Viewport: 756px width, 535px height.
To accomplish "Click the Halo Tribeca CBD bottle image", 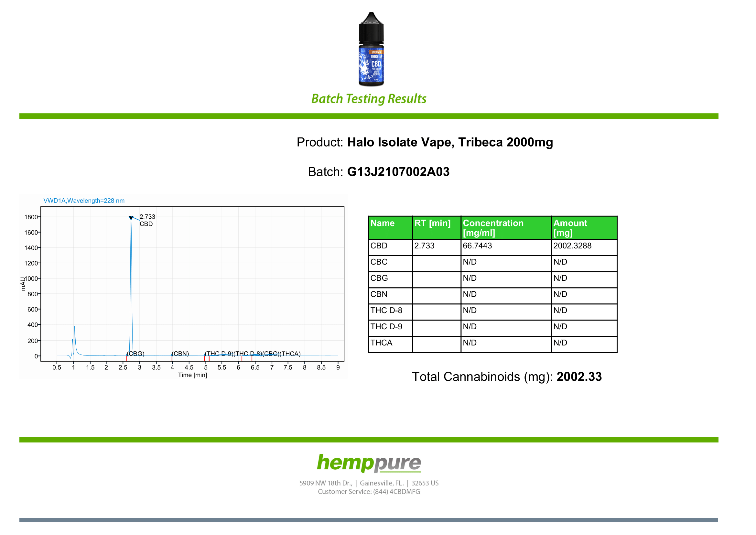I will [x=371, y=49].
